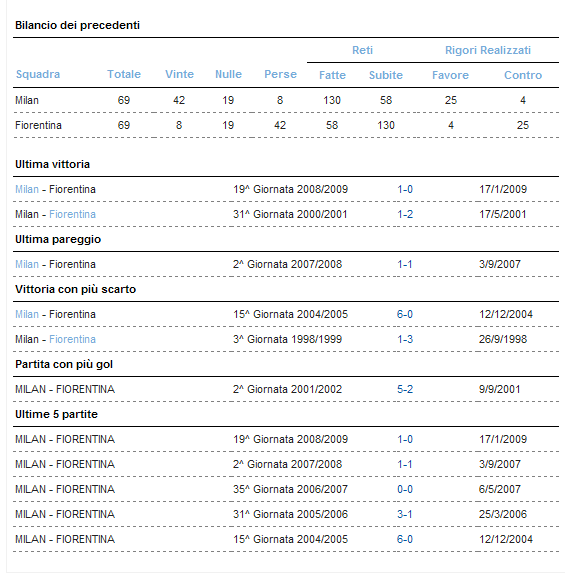Click the Reti group header
This screenshot has height=577, width=565.
(x=362, y=50)
